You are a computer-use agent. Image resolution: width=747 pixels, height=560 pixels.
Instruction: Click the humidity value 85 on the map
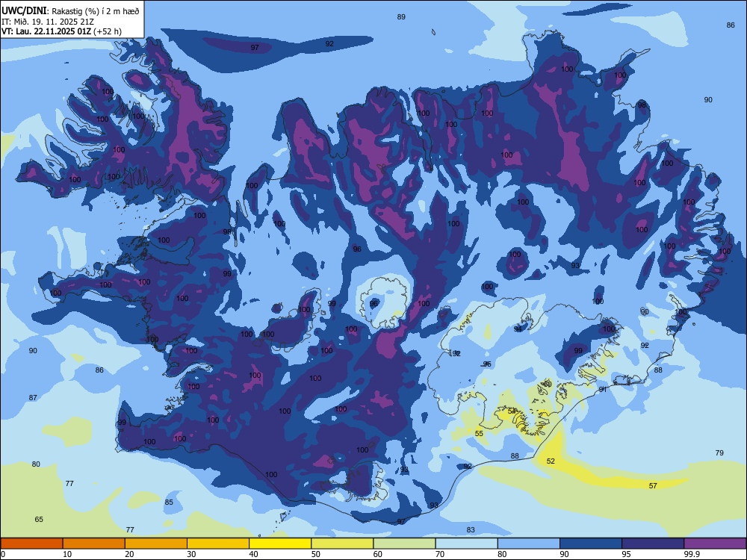click(169, 502)
